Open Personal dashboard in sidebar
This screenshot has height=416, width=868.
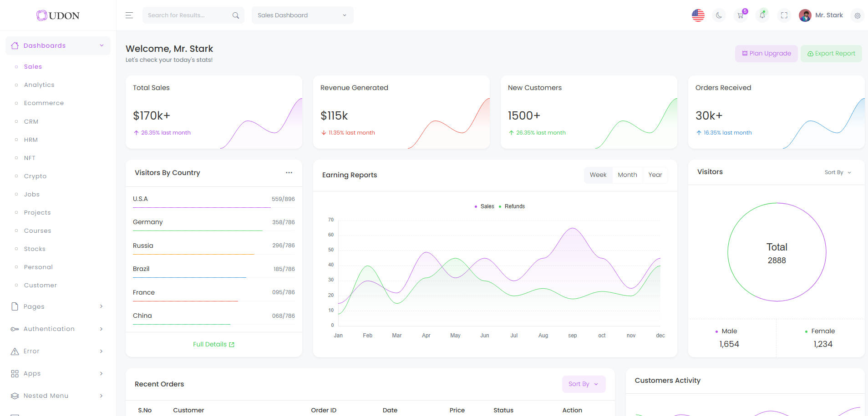point(38,267)
